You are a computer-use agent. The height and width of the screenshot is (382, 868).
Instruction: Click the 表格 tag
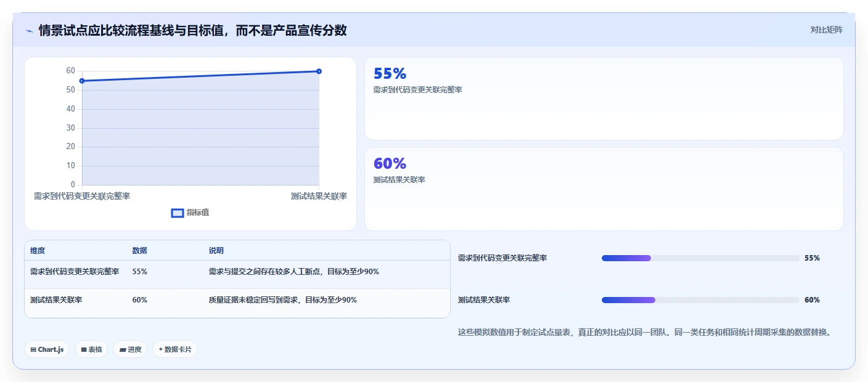click(x=91, y=349)
